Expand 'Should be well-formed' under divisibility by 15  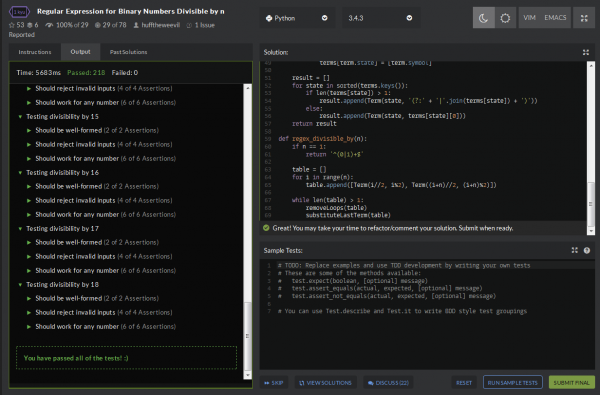(x=29, y=131)
